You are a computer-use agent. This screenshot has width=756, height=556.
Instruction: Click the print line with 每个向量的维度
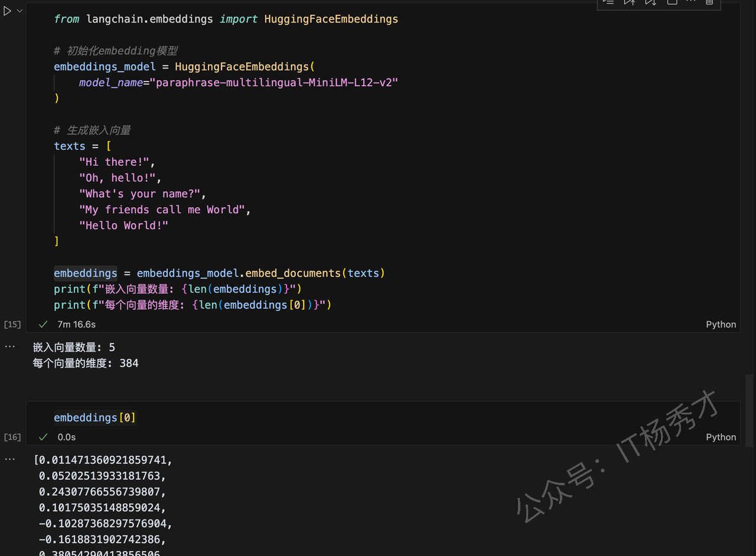[x=193, y=305]
